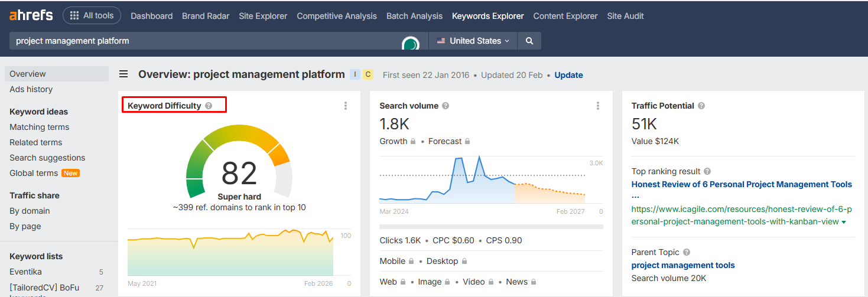Click Keyword Difficulty help question icon
The height and width of the screenshot is (297, 868).
[208, 106]
